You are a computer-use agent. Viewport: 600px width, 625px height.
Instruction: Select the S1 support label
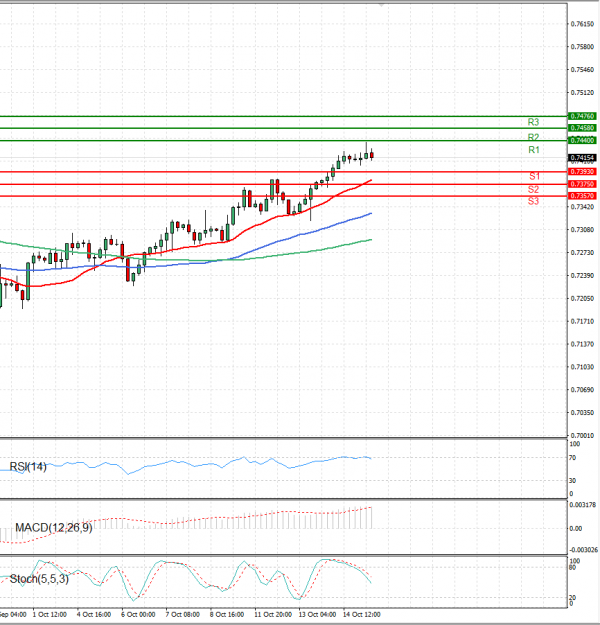coord(534,176)
